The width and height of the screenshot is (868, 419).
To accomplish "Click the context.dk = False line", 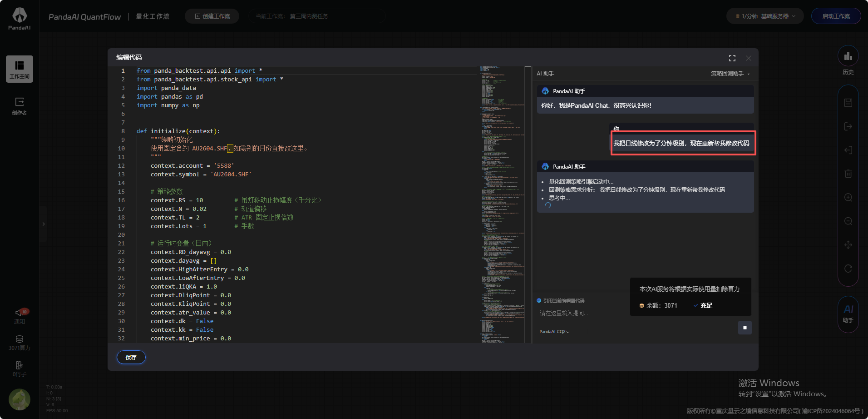I will click(182, 321).
